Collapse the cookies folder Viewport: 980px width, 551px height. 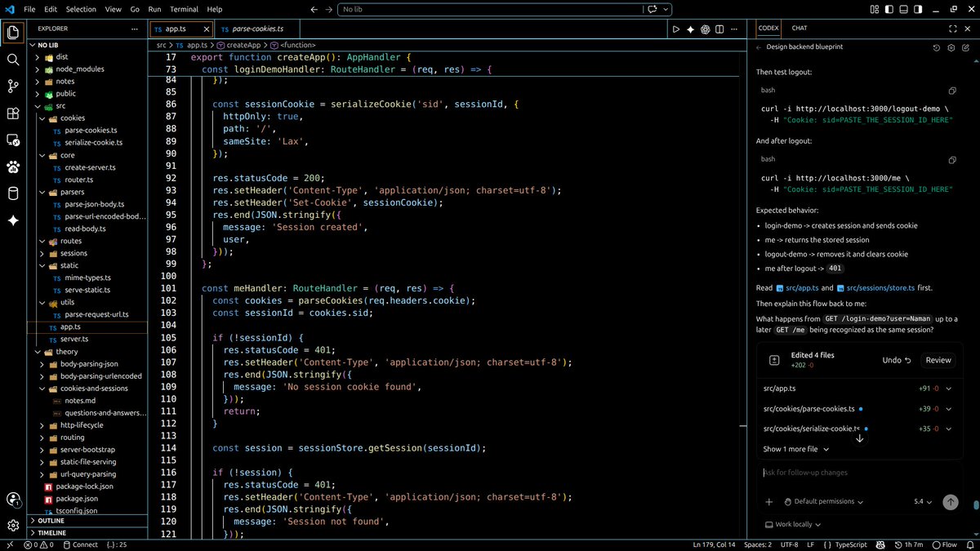42,118
